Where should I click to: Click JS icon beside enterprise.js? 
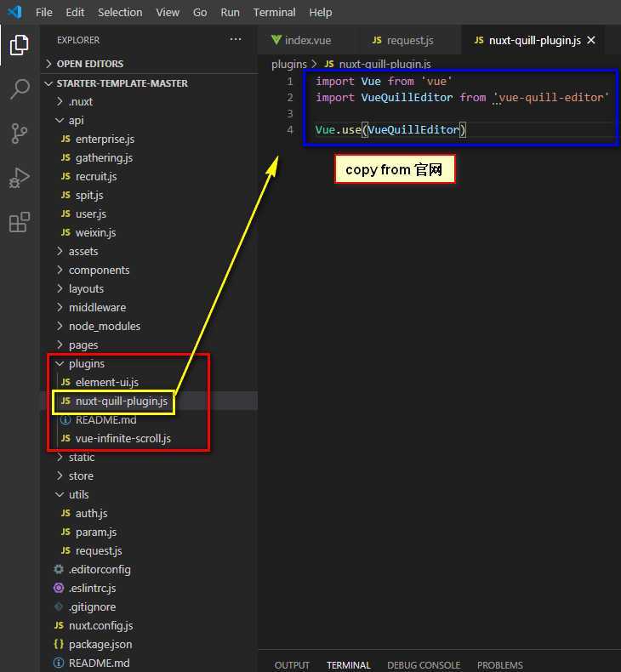click(66, 139)
